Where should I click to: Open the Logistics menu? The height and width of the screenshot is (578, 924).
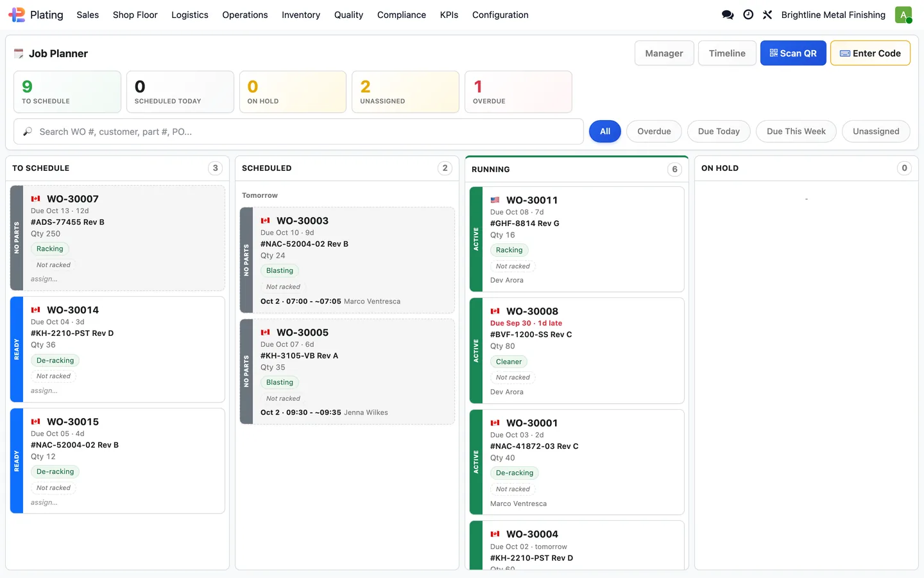point(190,15)
